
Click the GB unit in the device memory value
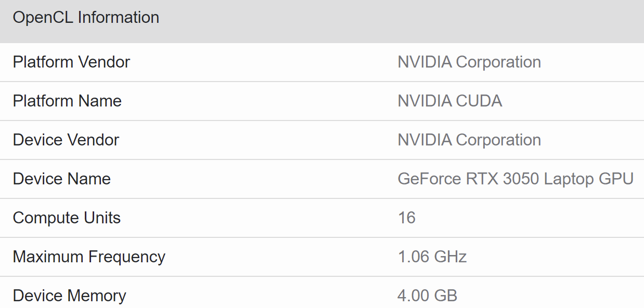[x=444, y=296]
